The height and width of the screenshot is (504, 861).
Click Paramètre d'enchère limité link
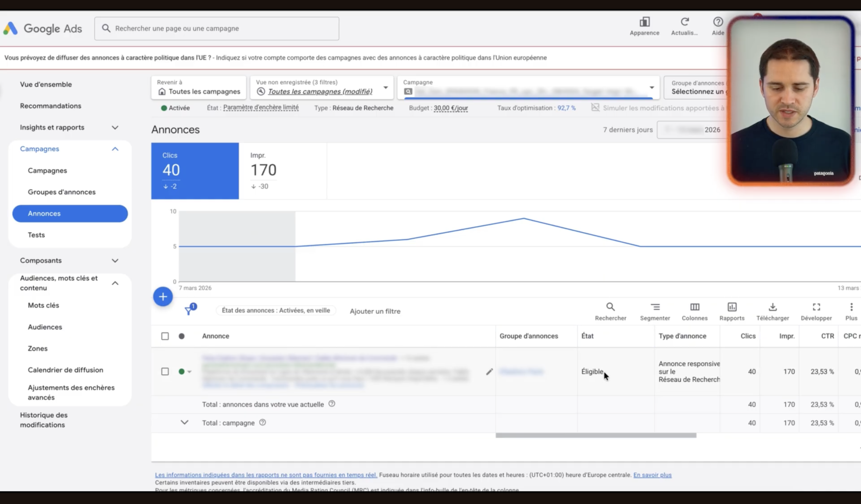point(261,108)
